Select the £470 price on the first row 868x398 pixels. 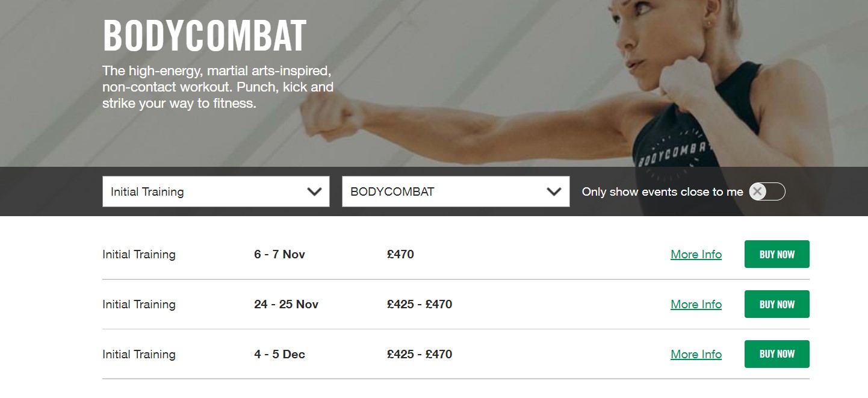pyautogui.click(x=401, y=254)
